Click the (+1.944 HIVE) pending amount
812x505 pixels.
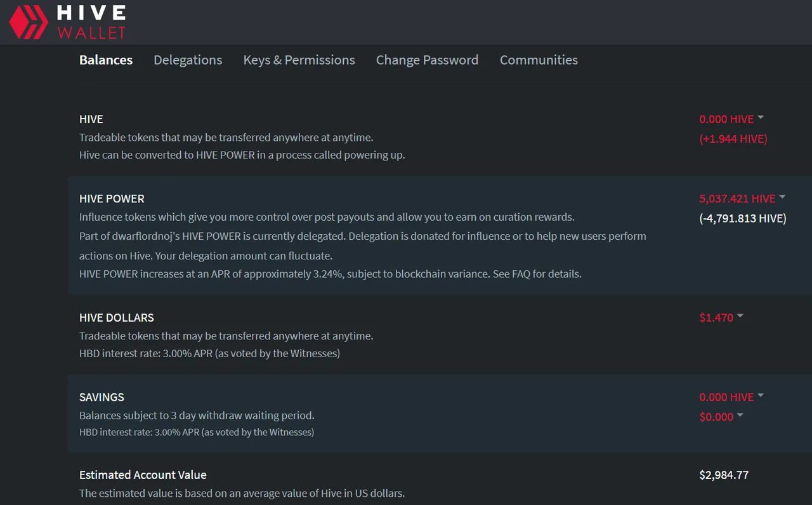point(733,139)
